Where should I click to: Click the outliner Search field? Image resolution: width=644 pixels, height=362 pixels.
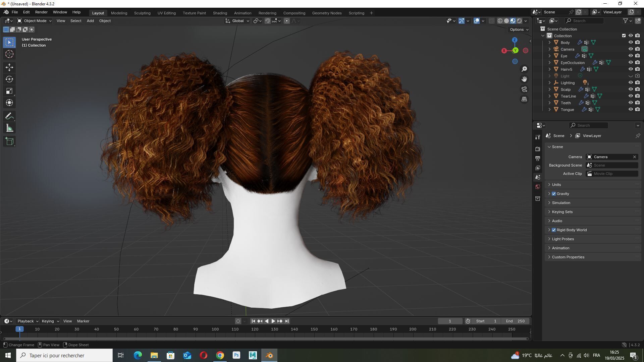point(584,21)
